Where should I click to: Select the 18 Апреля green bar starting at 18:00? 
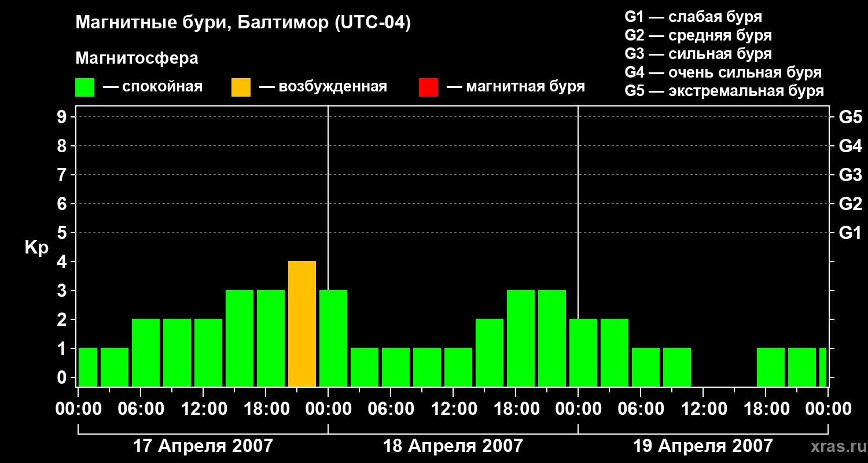pos(521,339)
